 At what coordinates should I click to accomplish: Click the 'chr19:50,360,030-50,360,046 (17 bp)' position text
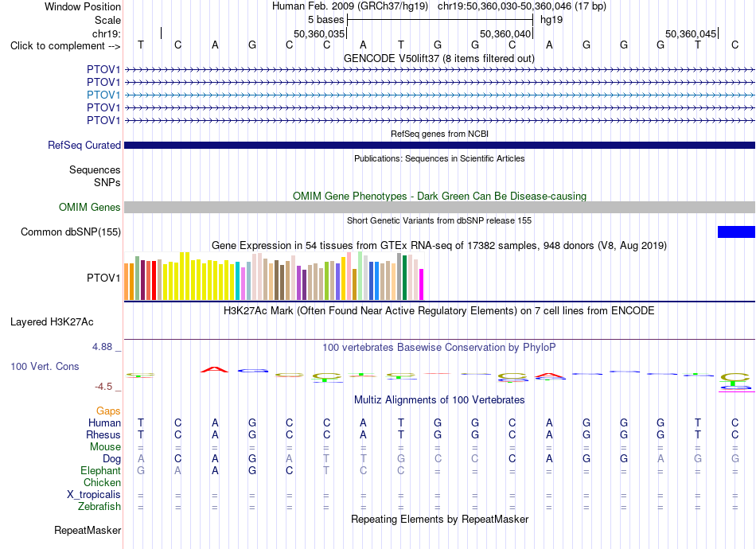tap(522, 6)
